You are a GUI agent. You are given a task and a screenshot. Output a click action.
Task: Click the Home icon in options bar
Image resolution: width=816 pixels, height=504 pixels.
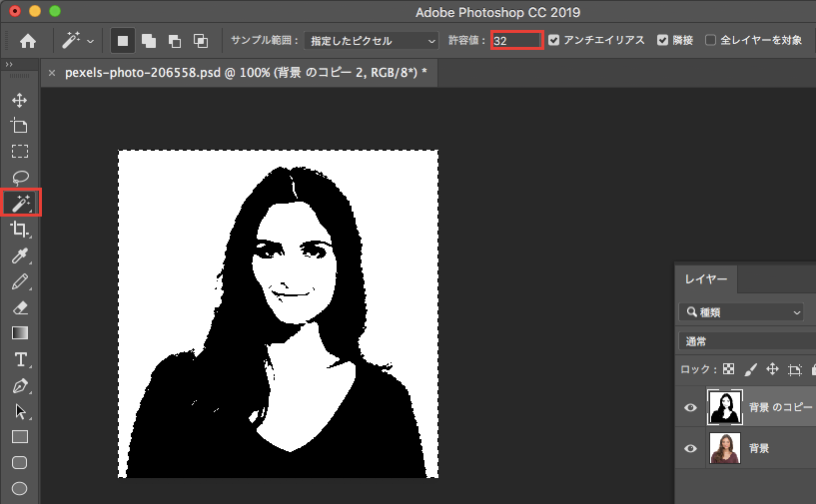point(28,41)
